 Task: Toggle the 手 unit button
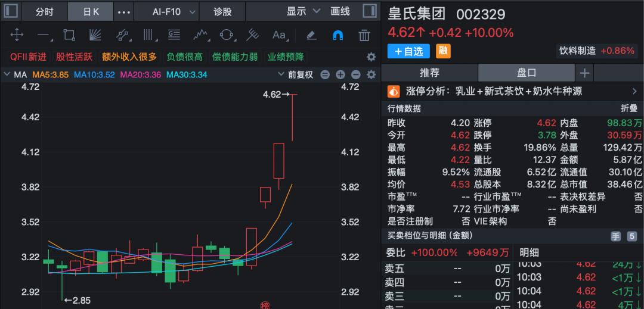click(615, 236)
